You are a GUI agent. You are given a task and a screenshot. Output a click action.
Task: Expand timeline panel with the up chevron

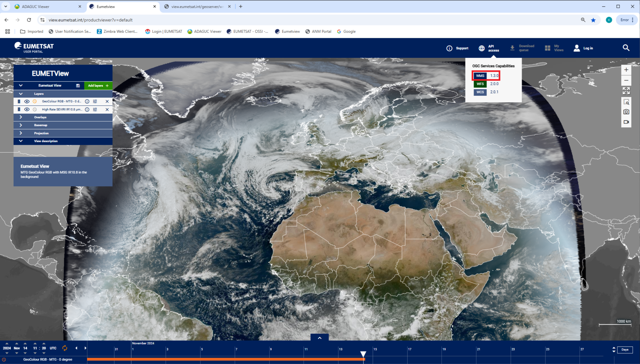(319, 337)
